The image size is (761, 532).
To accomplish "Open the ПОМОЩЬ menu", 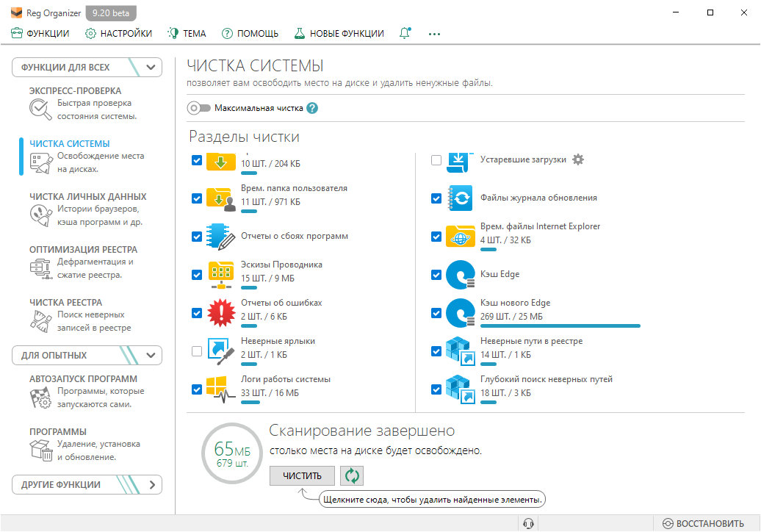I will click(250, 33).
